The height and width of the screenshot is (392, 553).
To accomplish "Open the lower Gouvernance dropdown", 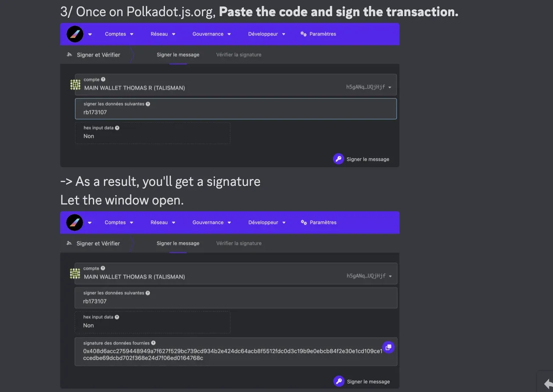I will point(212,222).
